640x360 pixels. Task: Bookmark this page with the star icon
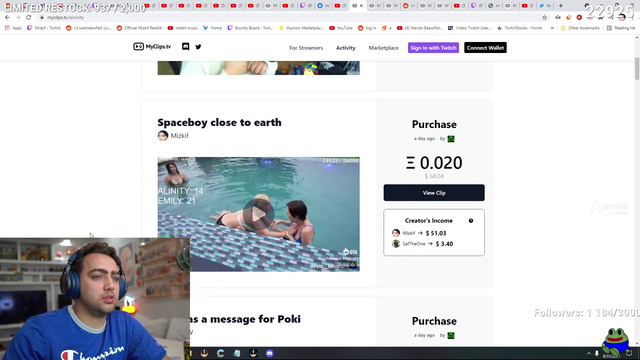click(544, 18)
